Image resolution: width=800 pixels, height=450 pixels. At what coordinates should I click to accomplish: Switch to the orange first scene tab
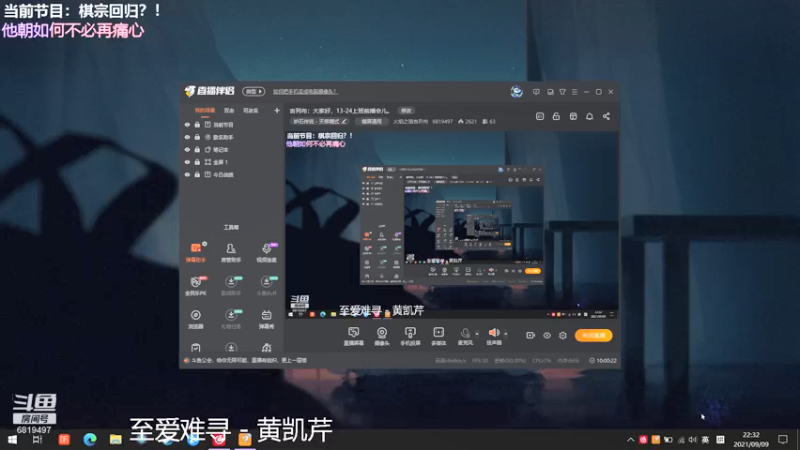(x=205, y=110)
